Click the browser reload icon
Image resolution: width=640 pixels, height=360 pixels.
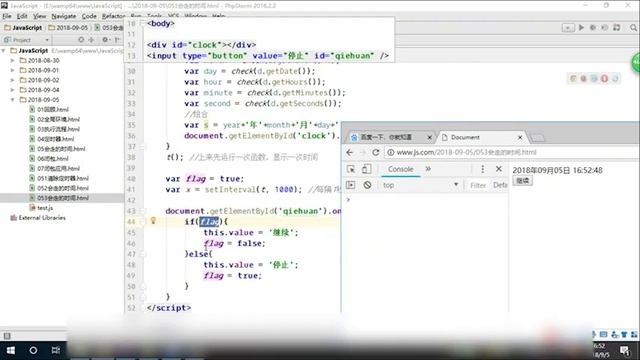pos(376,152)
